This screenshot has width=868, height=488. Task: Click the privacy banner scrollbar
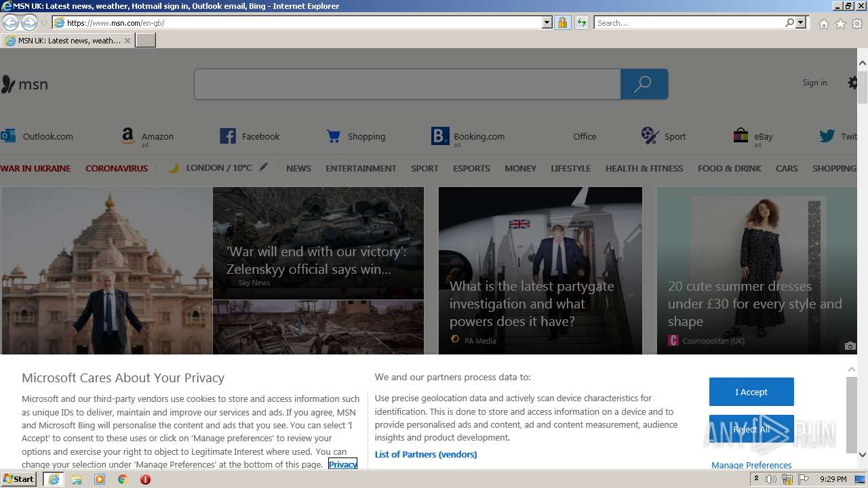pyautogui.click(x=851, y=415)
